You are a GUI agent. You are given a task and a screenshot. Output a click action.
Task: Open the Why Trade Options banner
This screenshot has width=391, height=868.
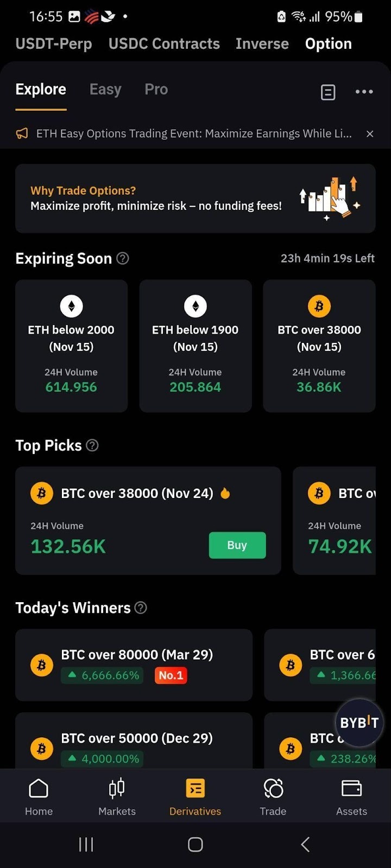195,199
